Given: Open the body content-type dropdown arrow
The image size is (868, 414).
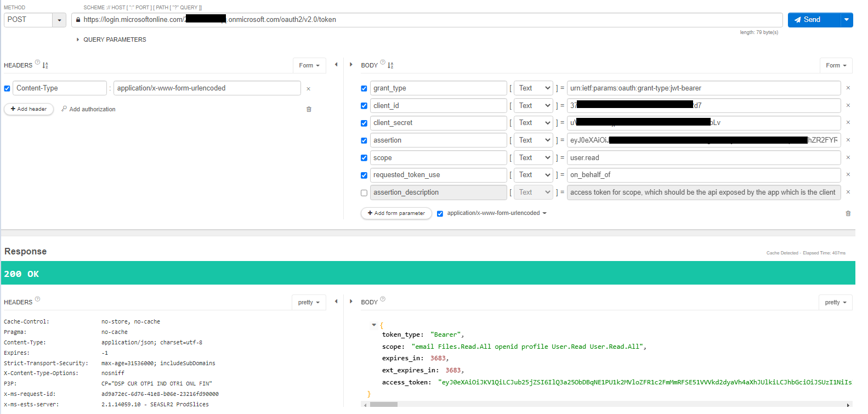Looking at the screenshot, I should pyautogui.click(x=544, y=213).
